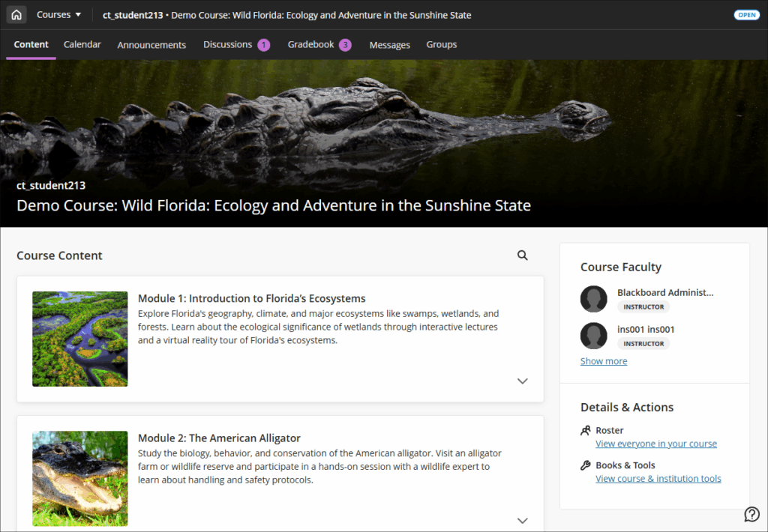Expand Module 1 with chevron arrow
This screenshot has width=768, height=532.
(x=523, y=381)
